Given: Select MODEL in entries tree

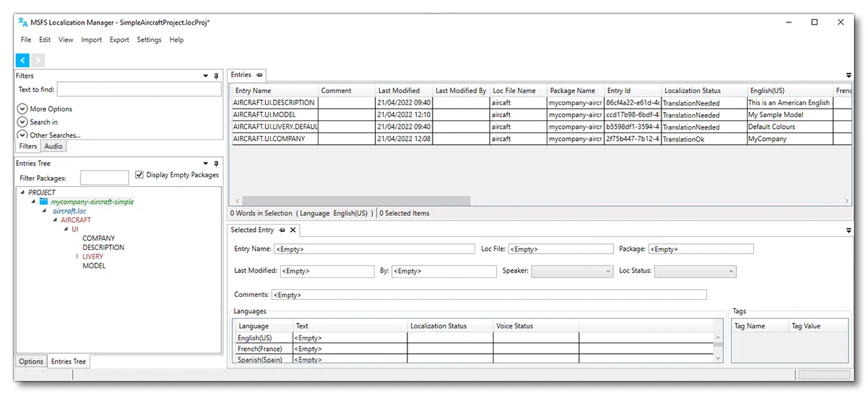Looking at the screenshot, I should click(94, 265).
